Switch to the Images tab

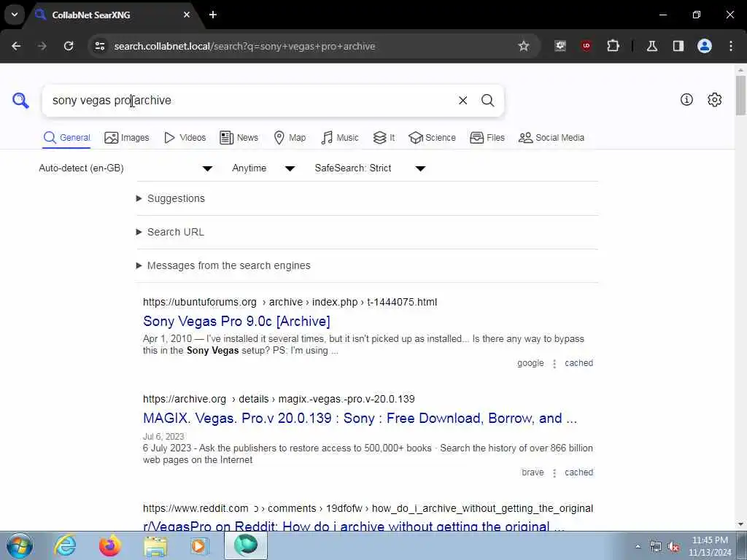tap(127, 138)
